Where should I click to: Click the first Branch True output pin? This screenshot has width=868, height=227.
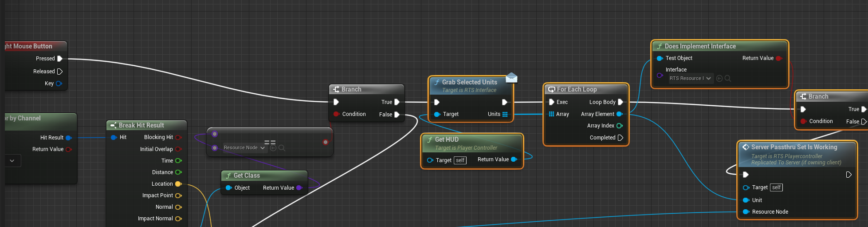pyautogui.click(x=397, y=102)
